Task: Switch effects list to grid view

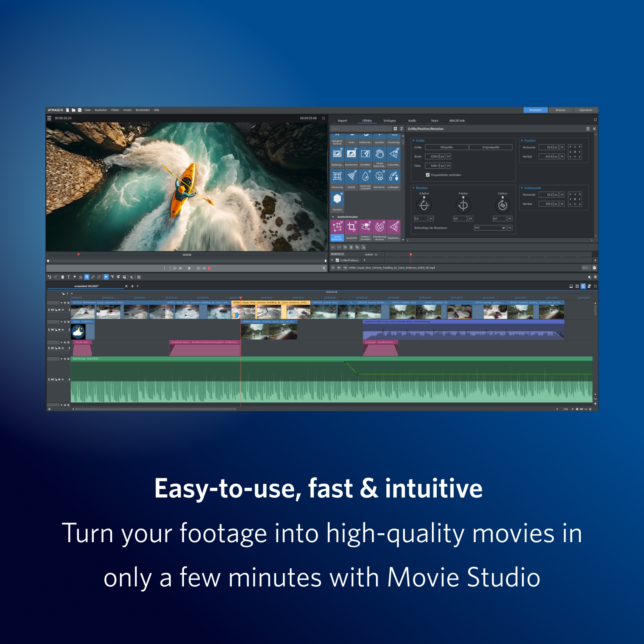Action: [x=395, y=129]
